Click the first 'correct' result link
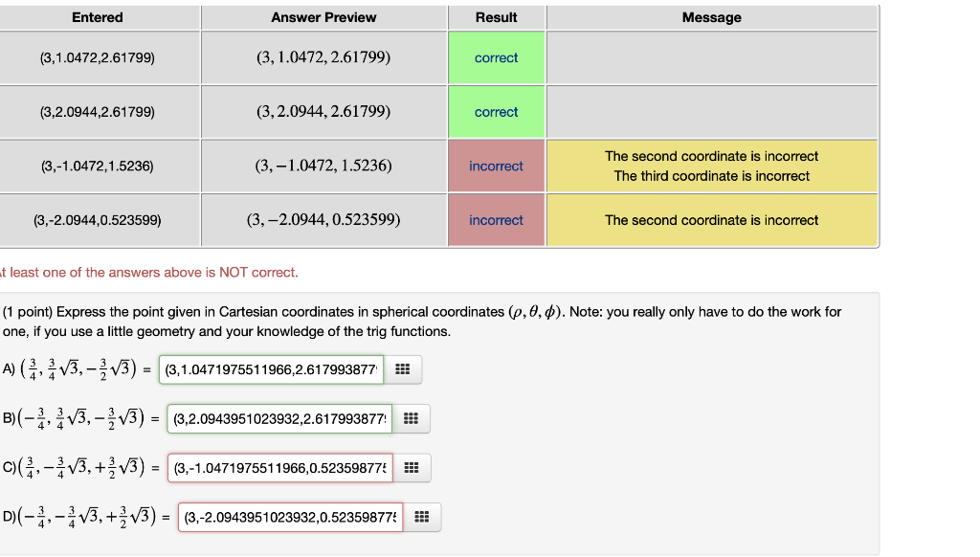Image resolution: width=980 pixels, height=557 pixels. tap(496, 57)
